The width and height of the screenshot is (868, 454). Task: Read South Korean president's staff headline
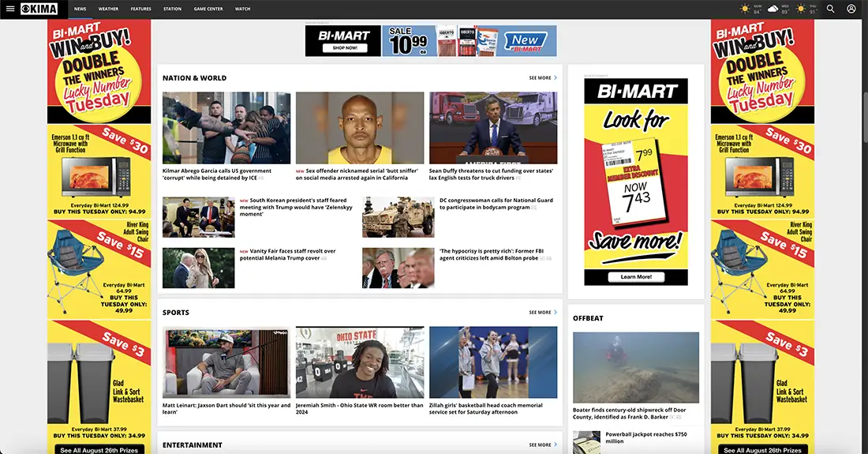pyautogui.click(x=296, y=207)
